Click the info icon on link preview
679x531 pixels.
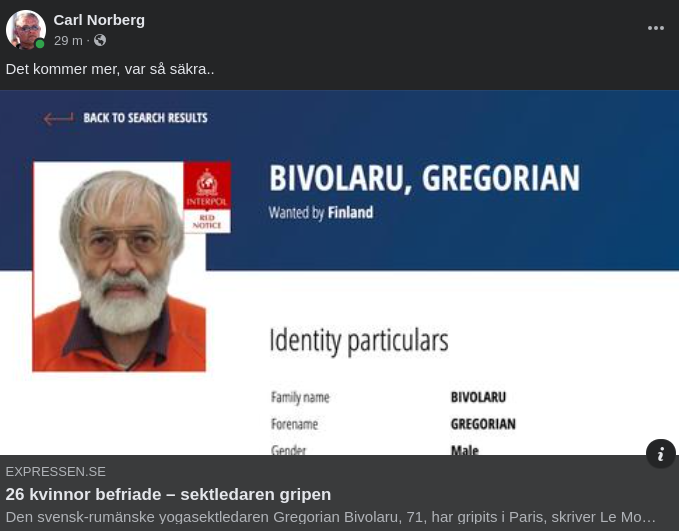[x=660, y=454]
